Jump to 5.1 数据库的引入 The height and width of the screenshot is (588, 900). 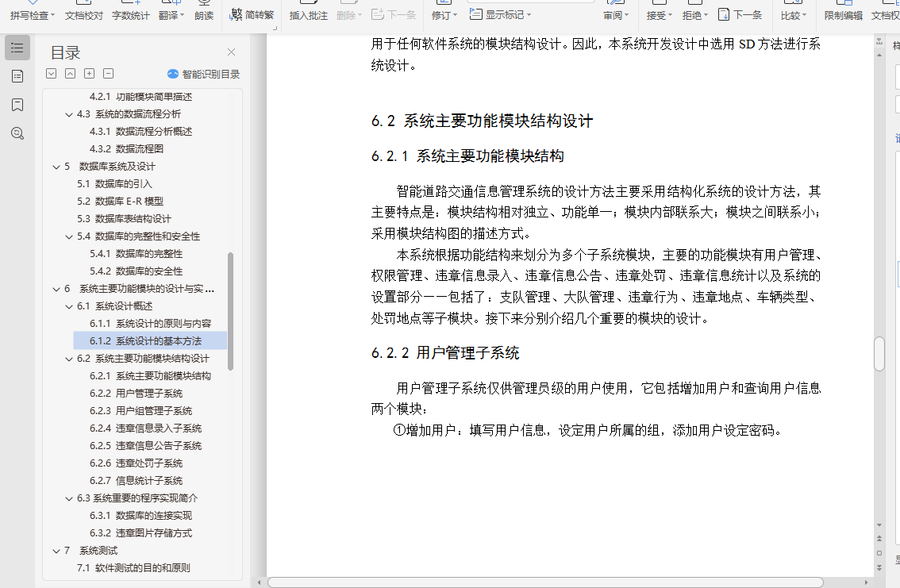tap(114, 183)
